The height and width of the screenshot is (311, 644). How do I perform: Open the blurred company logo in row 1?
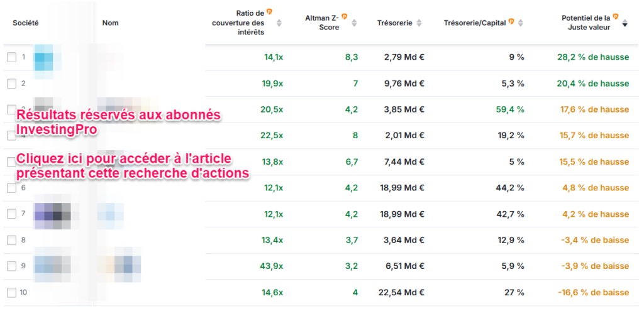click(x=43, y=57)
